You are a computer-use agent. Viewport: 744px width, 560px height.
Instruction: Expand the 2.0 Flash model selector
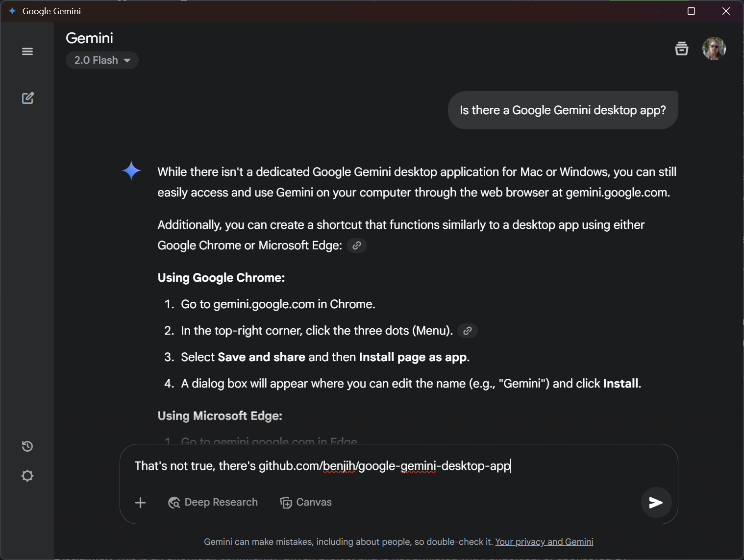point(102,60)
